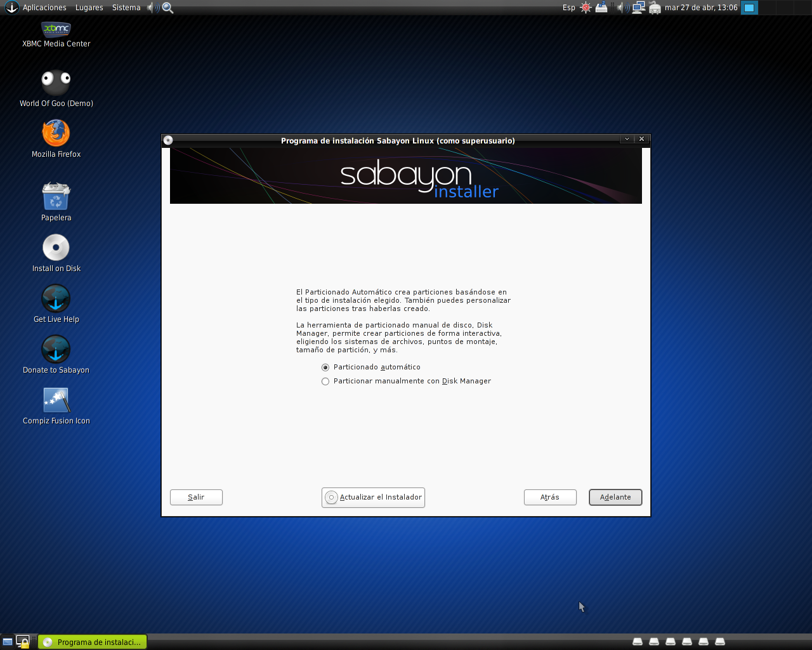Open the Sistema menu
The height and width of the screenshot is (650, 812).
tap(126, 8)
